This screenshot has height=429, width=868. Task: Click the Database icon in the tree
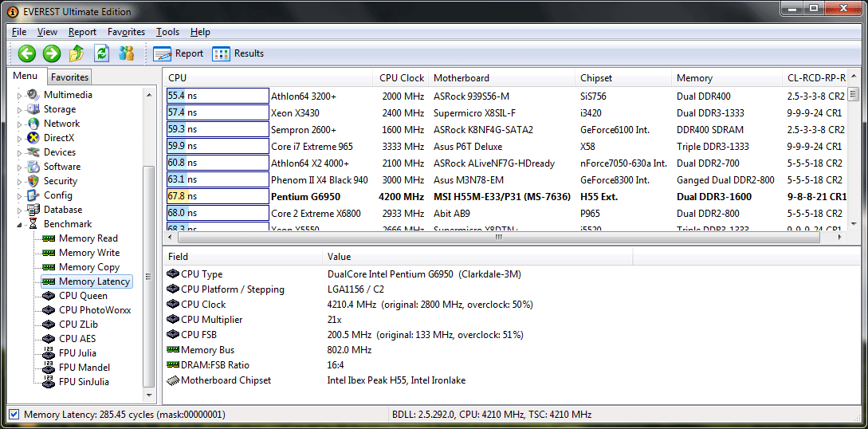click(33, 210)
